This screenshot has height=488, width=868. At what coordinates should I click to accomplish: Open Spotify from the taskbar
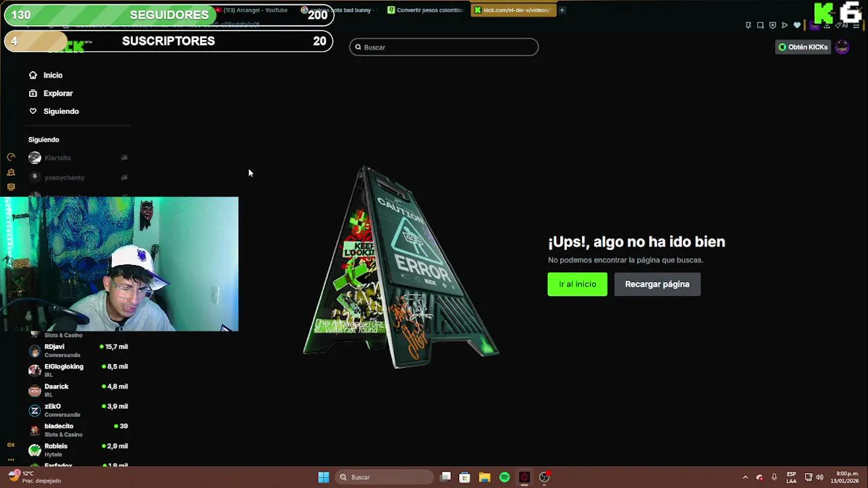tap(505, 477)
